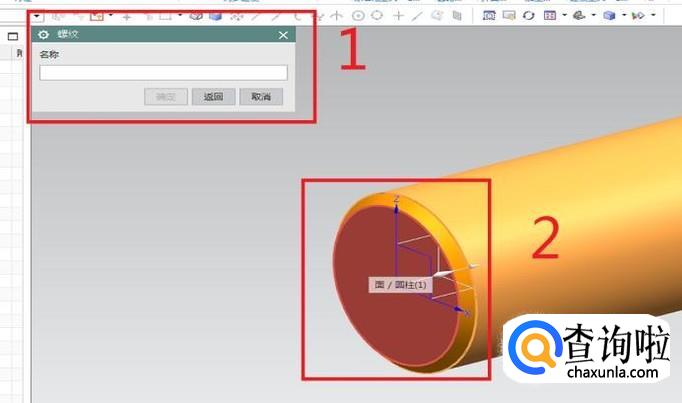Screen dimensions: 682x403
Task: Toggle the quadrant point snap icon
Action: tap(377, 16)
